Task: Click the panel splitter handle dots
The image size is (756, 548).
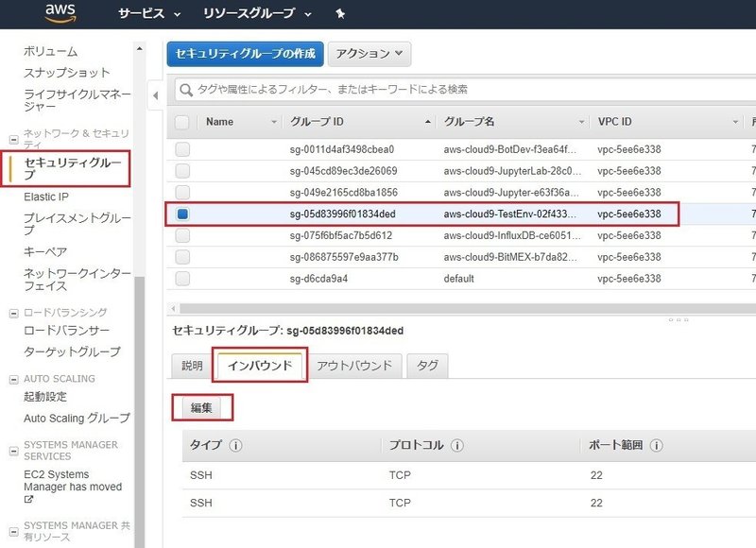Action: 679,319
